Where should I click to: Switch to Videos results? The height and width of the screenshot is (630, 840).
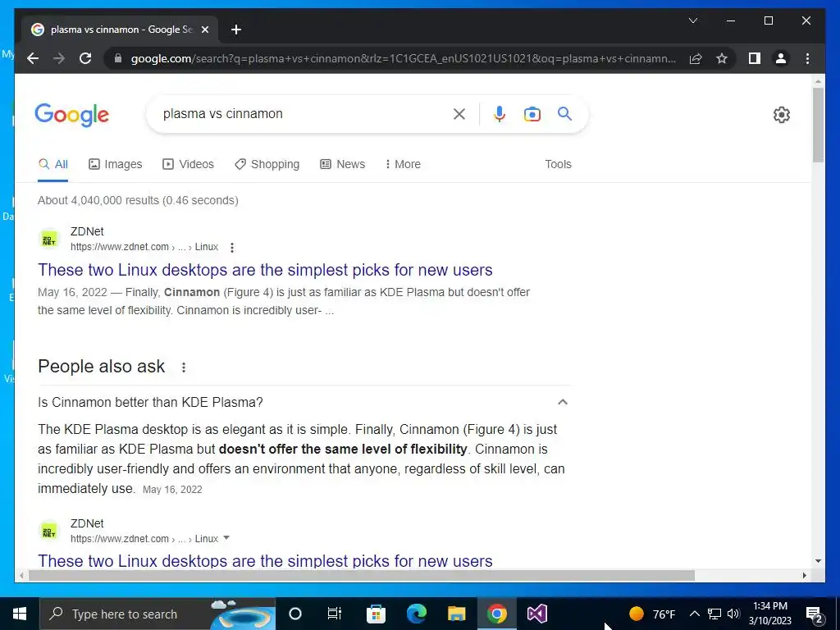tap(188, 164)
